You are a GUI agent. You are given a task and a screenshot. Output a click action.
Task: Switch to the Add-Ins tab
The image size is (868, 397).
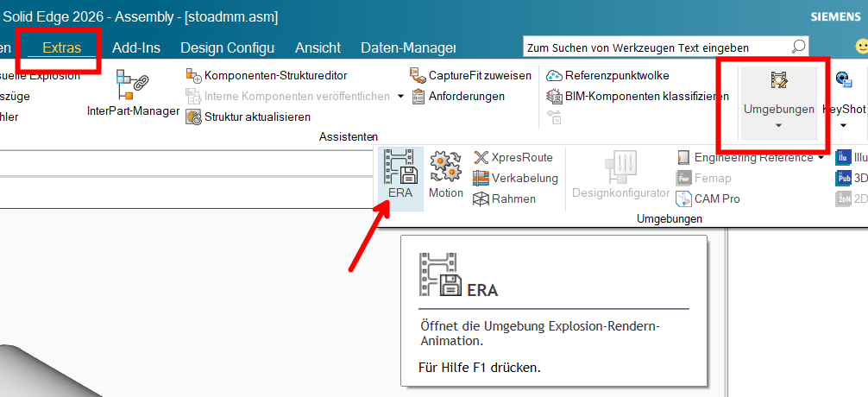tap(136, 48)
